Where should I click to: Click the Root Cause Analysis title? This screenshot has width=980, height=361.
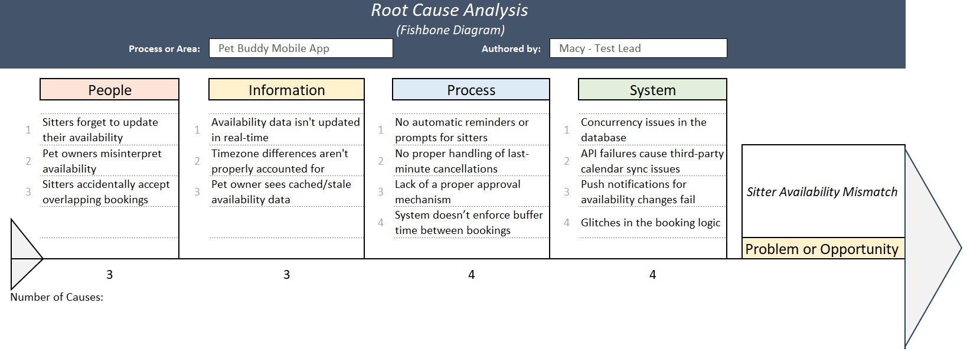point(449,10)
